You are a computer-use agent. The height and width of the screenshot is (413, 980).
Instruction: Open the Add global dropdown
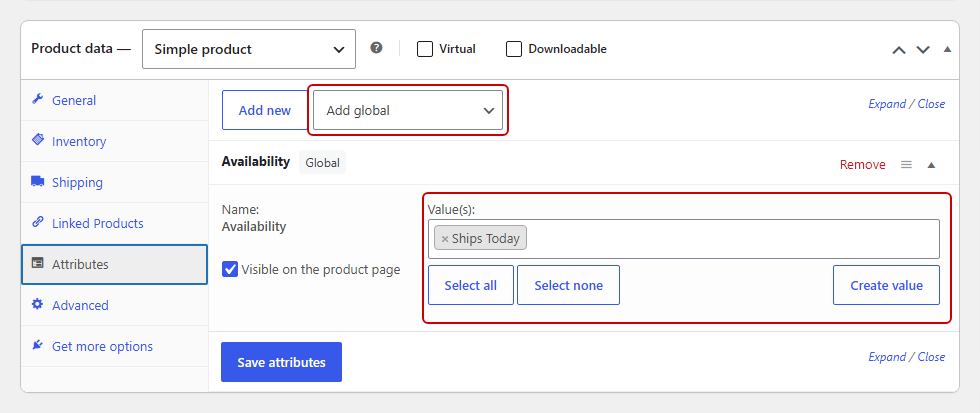coord(408,111)
